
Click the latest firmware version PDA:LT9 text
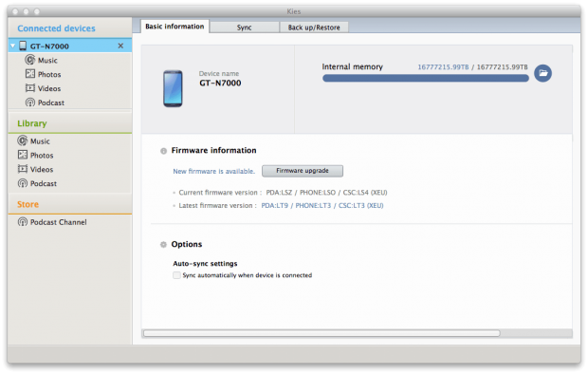pyautogui.click(x=274, y=205)
